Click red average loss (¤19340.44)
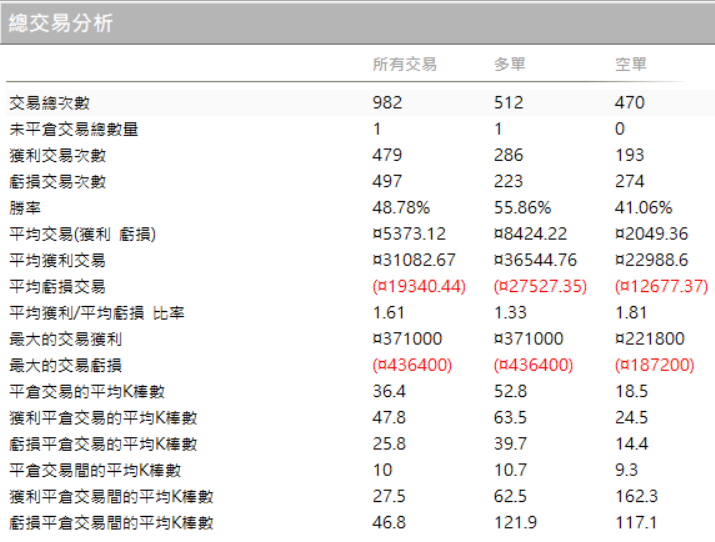This screenshot has height=542, width=715. coord(419,287)
